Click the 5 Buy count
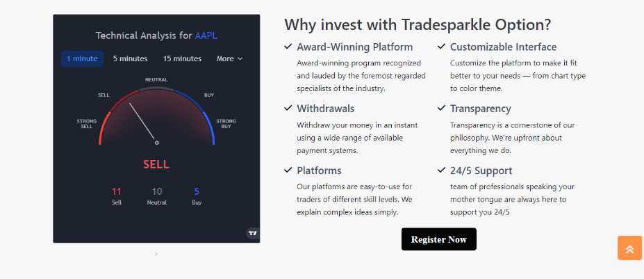Screen dimensions: 644x279 coord(197,192)
